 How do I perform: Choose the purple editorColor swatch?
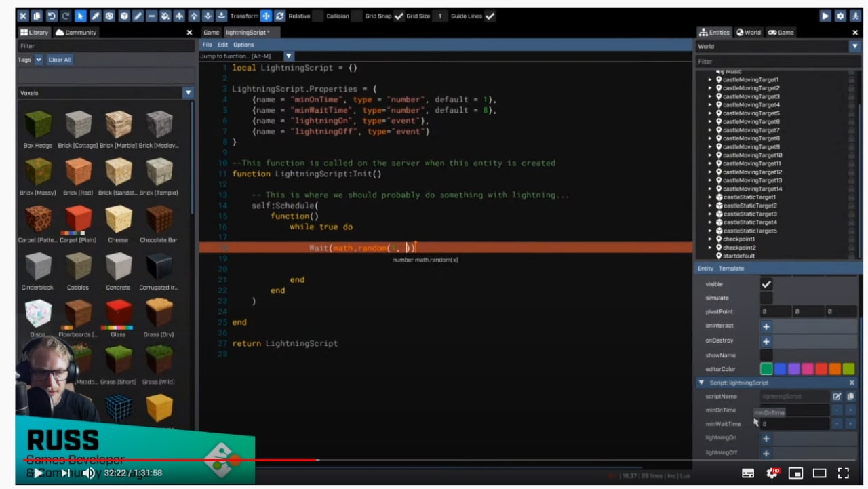tap(794, 369)
